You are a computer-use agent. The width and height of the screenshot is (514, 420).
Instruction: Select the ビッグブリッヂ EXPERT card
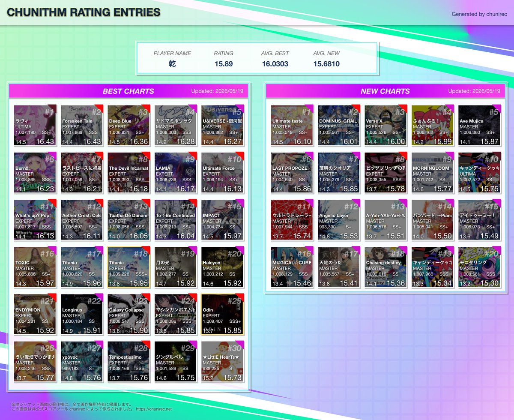coord(386,172)
